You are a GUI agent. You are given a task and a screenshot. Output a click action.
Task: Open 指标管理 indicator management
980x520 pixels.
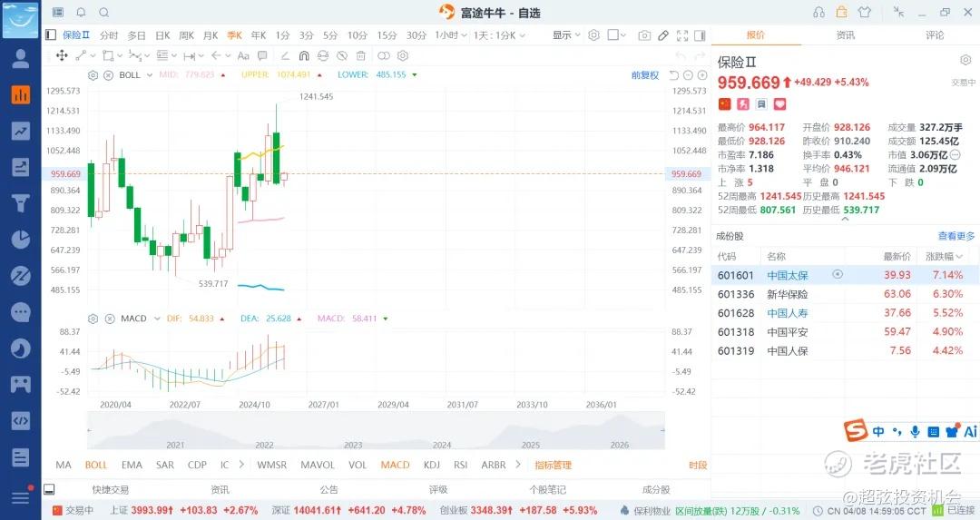tap(553, 465)
